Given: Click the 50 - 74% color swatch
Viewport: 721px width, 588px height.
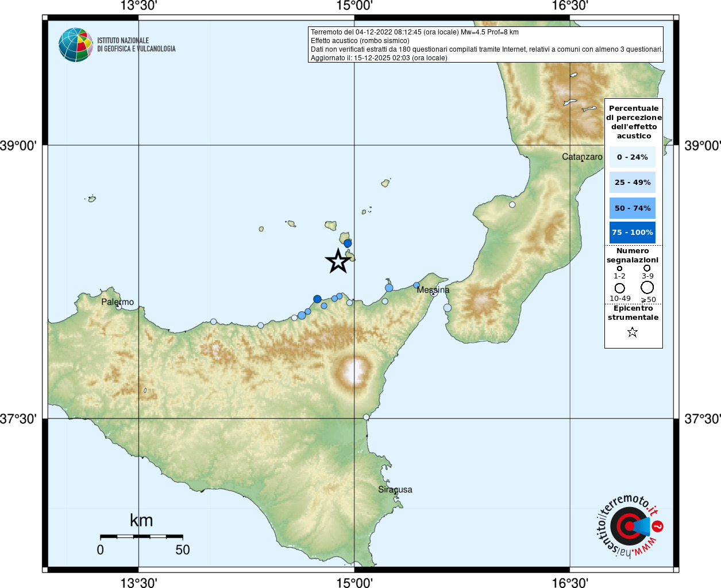Looking at the screenshot, I should pos(633,208).
